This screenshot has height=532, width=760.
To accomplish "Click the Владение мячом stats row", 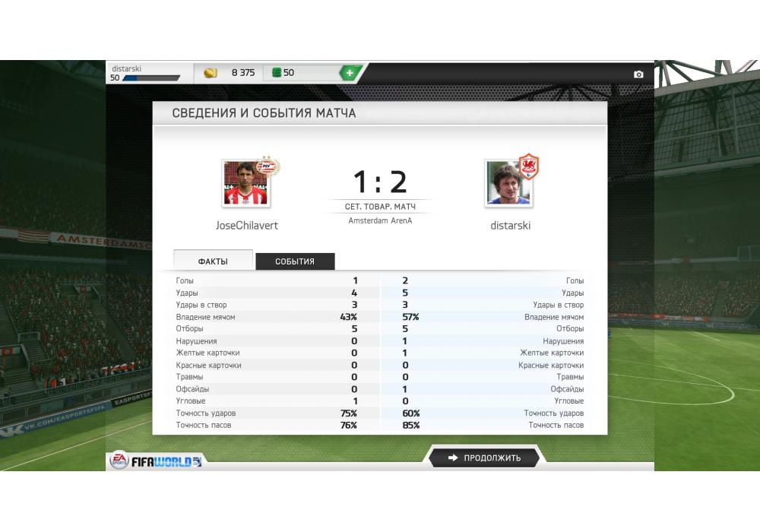I will coord(379,317).
